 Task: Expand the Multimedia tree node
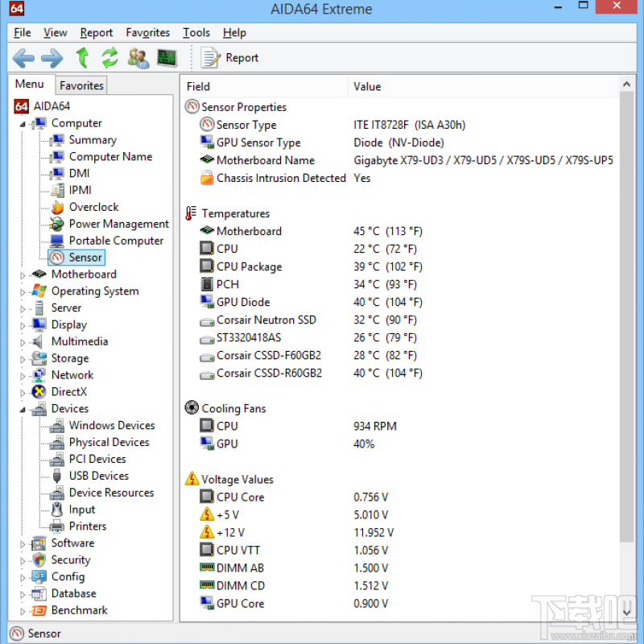(x=23, y=342)
